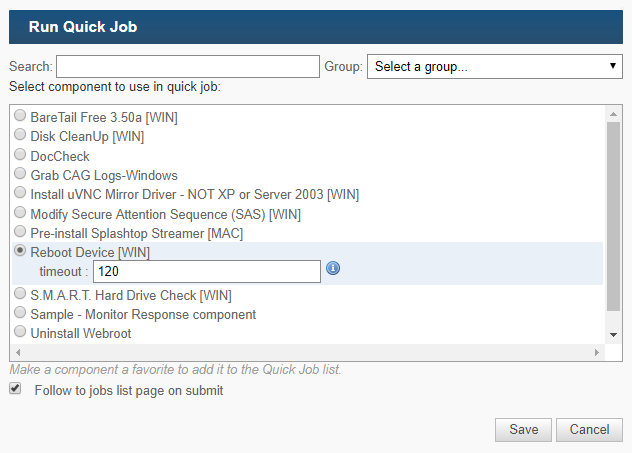Click the horizontal scrollbar right arrow
Viewport: 632px width, 453px height.
[597, 352]
